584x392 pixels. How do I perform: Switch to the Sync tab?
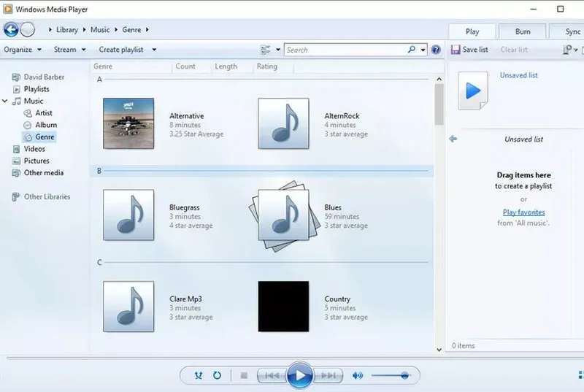point(572,31)
